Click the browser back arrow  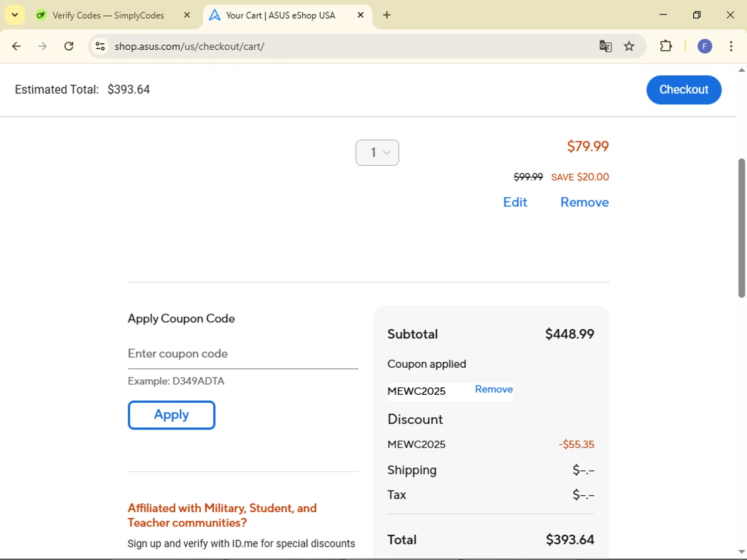click(x=16, y=46)
